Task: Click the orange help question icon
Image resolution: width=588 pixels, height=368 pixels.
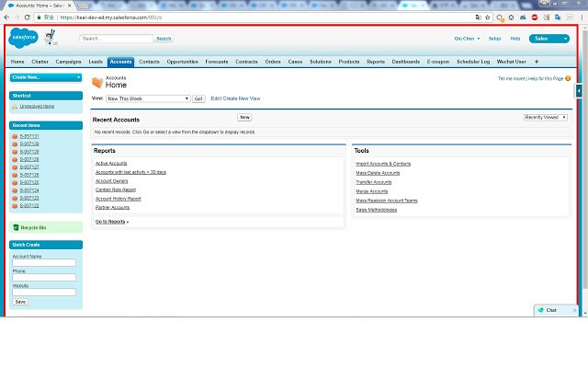Action: pos(568,78)
